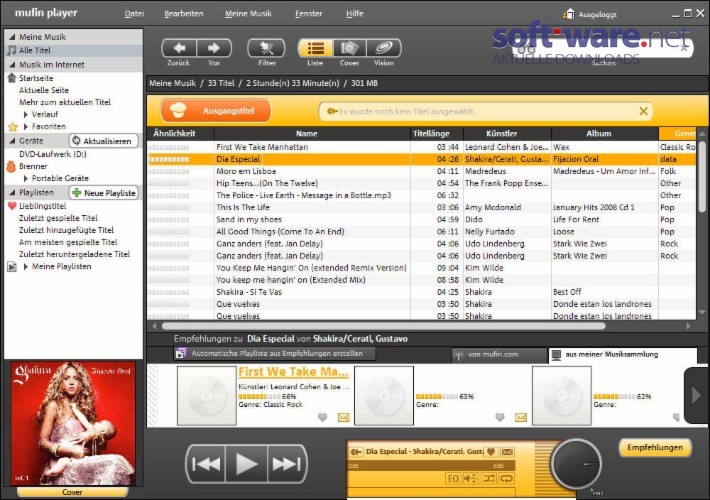This screenshot has width=710, height=500.
Task: Adjust the volume knob
Action: 576,464
